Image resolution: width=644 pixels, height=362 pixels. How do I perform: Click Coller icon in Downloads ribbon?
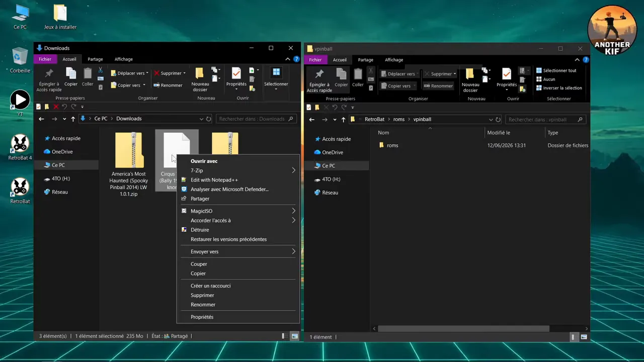click(88, 77)
